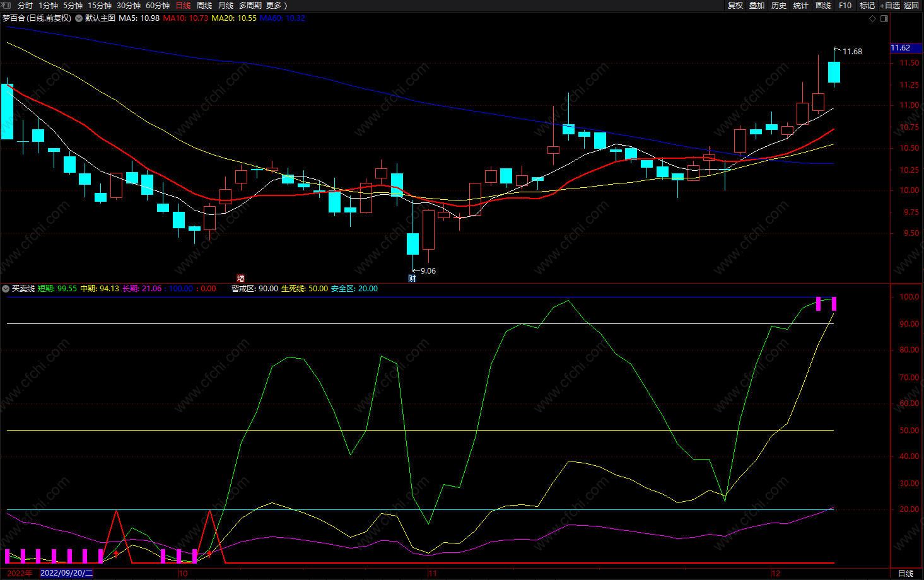924x580 pixels.
Task: Switch to 月线 monthly chart
Action: (226, 5)
